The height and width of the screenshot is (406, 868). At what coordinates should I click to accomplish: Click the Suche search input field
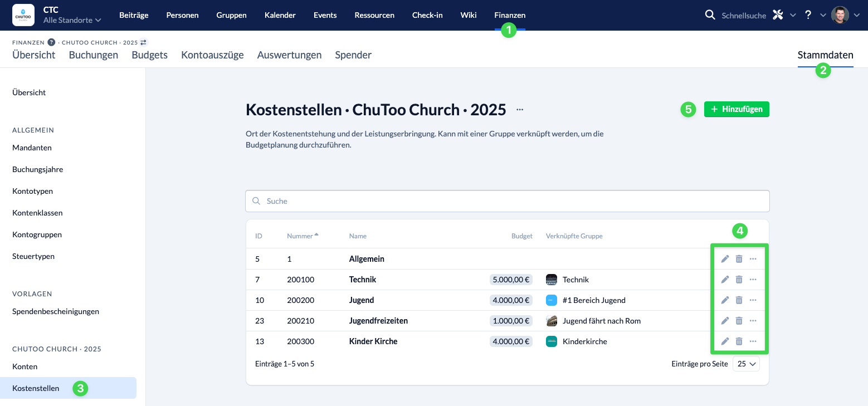coord(507,201)
